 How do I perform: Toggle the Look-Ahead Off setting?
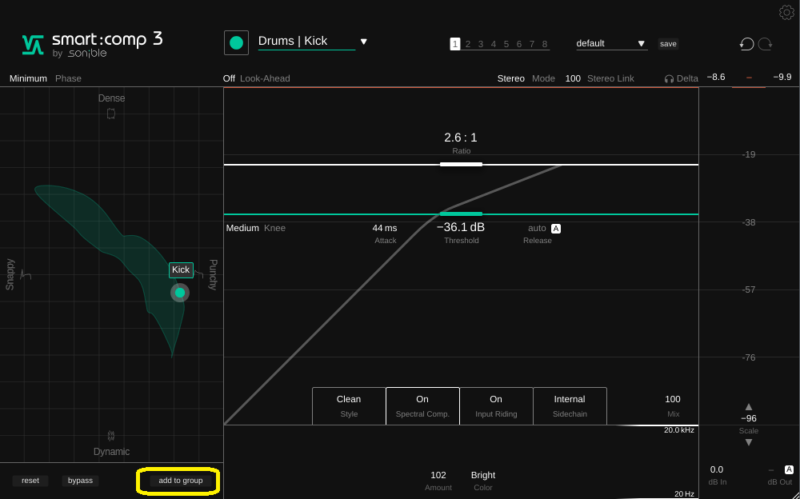[x=229, y=78]
